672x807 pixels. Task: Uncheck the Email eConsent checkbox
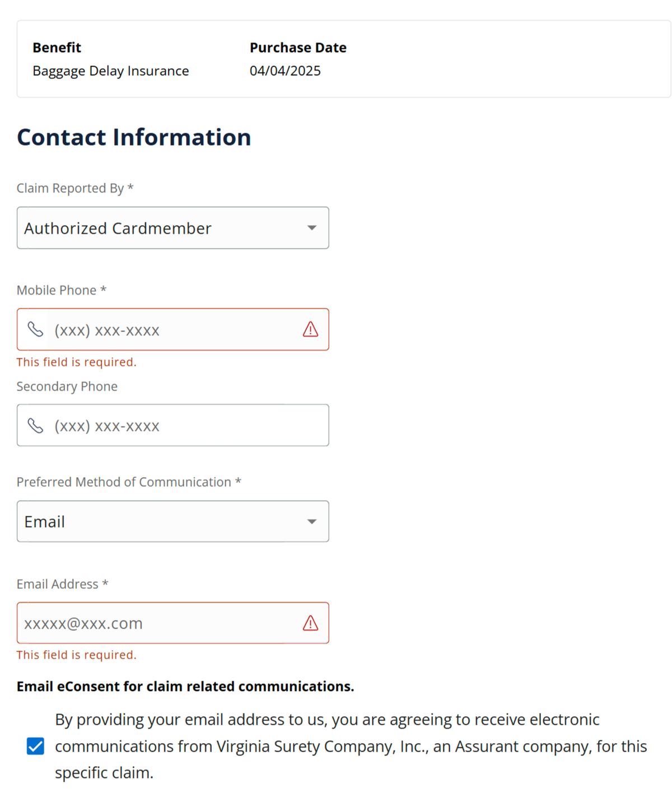coord(35,746)
